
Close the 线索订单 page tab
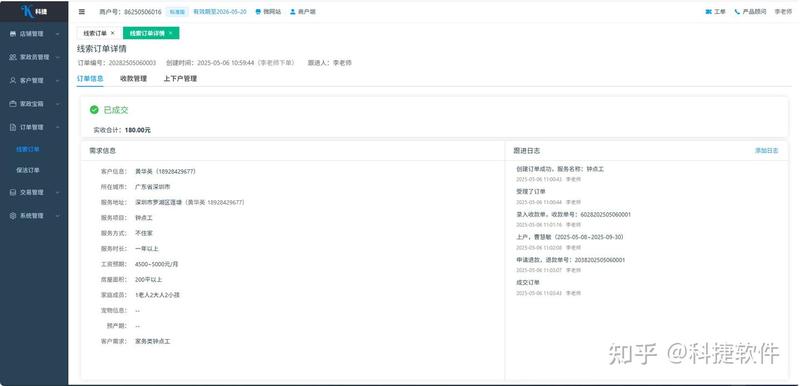112,33
